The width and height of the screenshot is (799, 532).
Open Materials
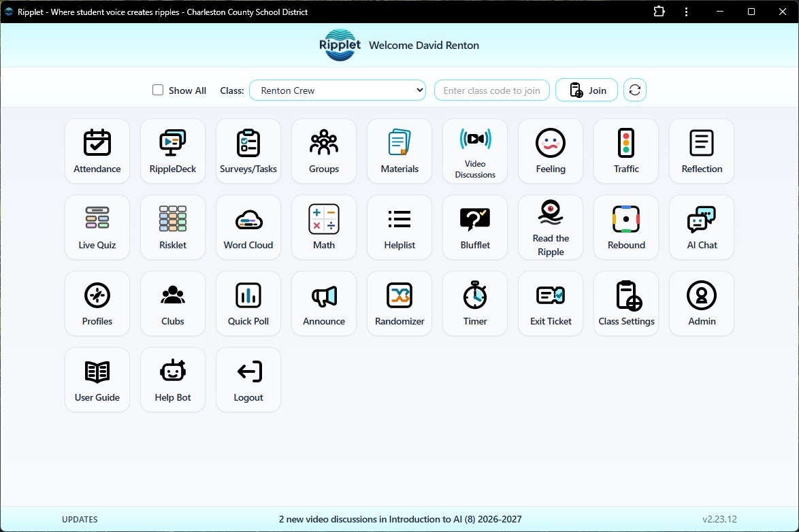tap(399, 151)
